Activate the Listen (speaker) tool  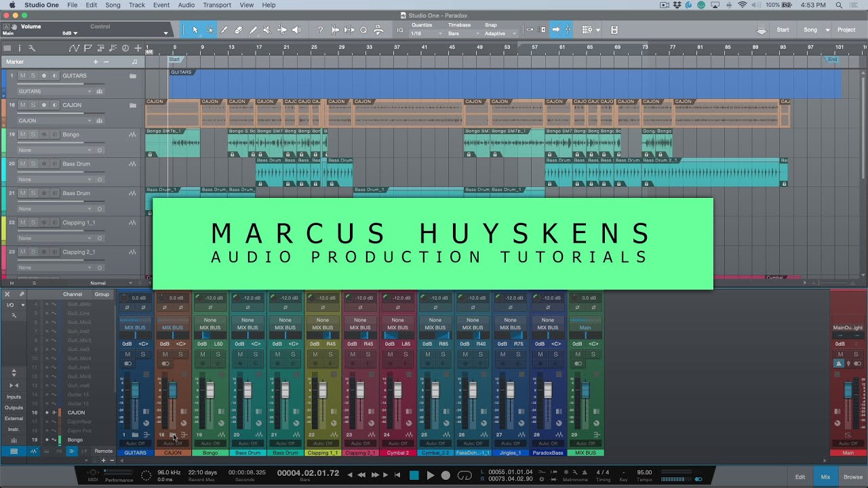pyautogui.click(x=296, y=30)
